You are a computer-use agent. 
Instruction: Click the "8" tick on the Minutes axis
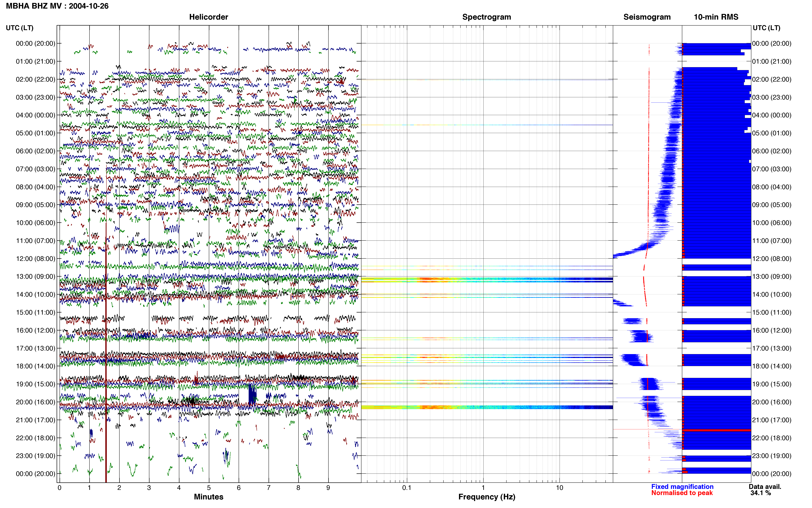(x=298, y=487)
